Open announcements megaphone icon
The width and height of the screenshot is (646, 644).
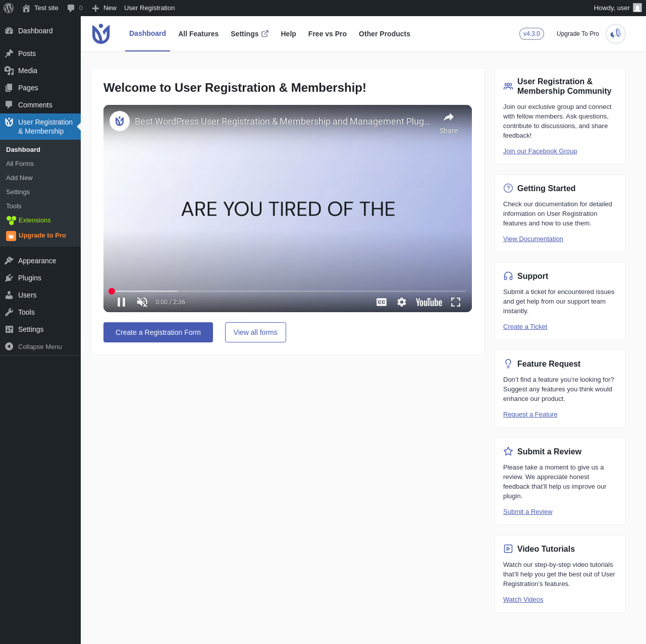616,34
